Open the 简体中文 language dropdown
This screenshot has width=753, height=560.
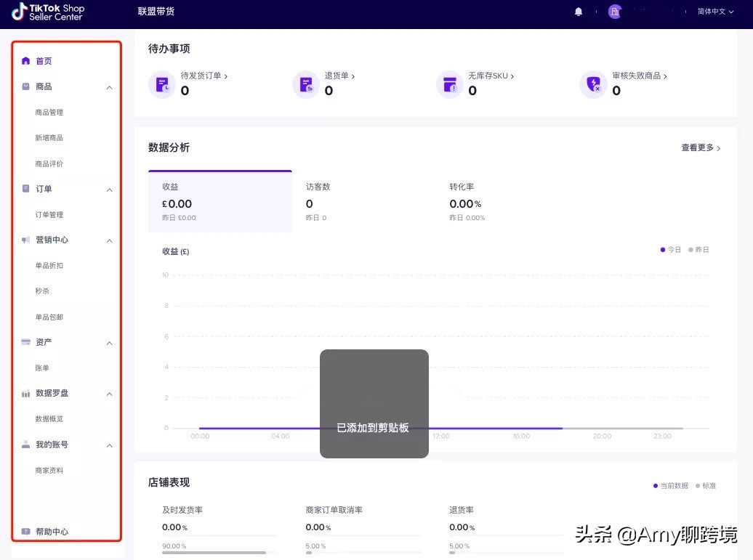(713, 11)
